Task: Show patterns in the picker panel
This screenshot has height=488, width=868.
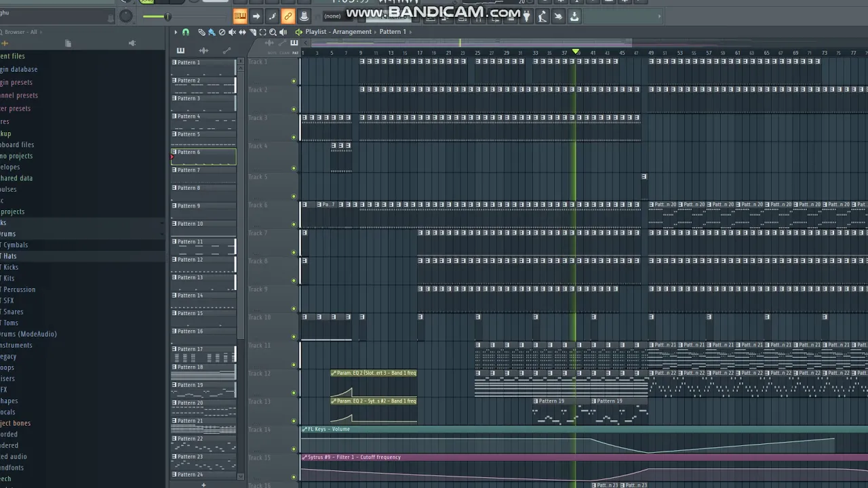Action: point(180,51)
